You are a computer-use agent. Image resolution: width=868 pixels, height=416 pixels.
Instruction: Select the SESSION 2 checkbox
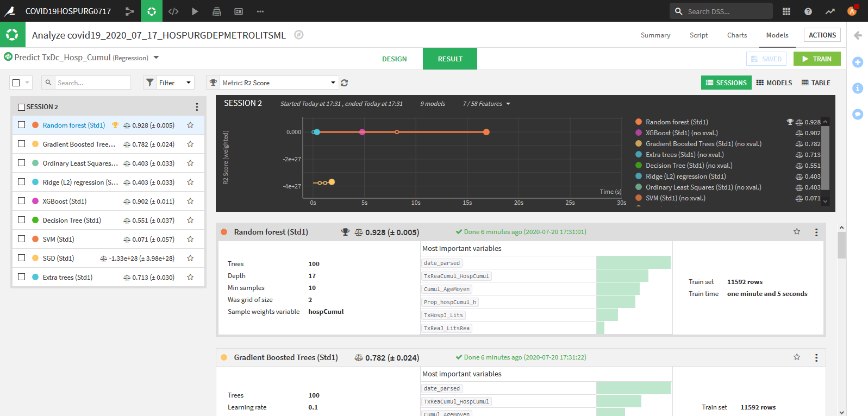[22, 107]
